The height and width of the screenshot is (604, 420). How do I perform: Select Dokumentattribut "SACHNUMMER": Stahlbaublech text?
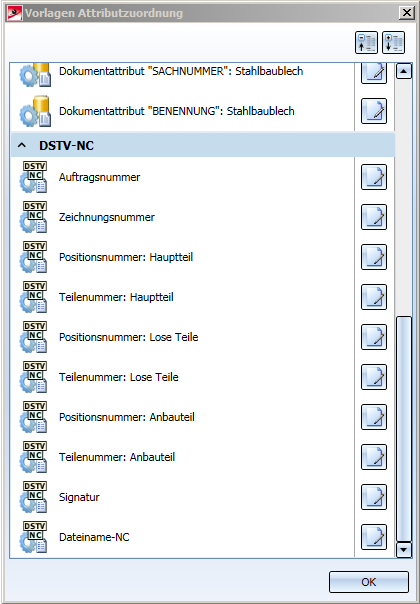tap(181, 71)
